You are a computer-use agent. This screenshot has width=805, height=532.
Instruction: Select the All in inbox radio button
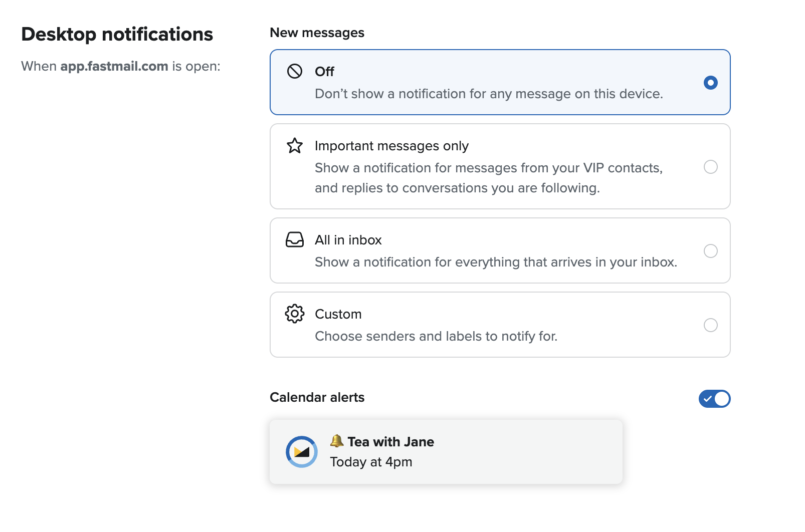(711, 251)
